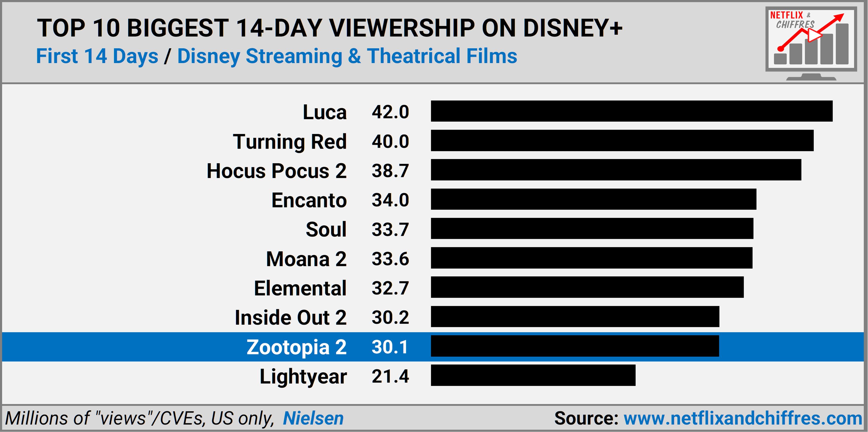Screen dimensions: 868x432
Task: Click the Soul viewership bar
Action: click(x=592, y=228)
